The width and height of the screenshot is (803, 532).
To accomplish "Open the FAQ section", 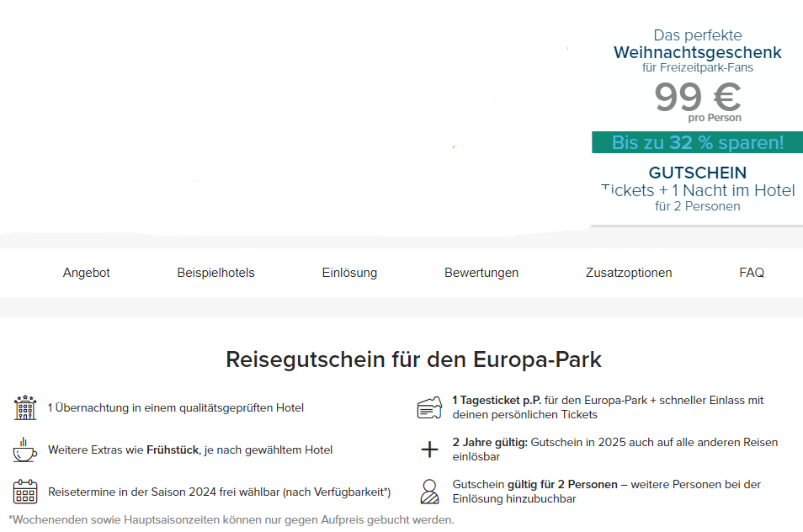I will pyautogui.click(x=751, y=272).
